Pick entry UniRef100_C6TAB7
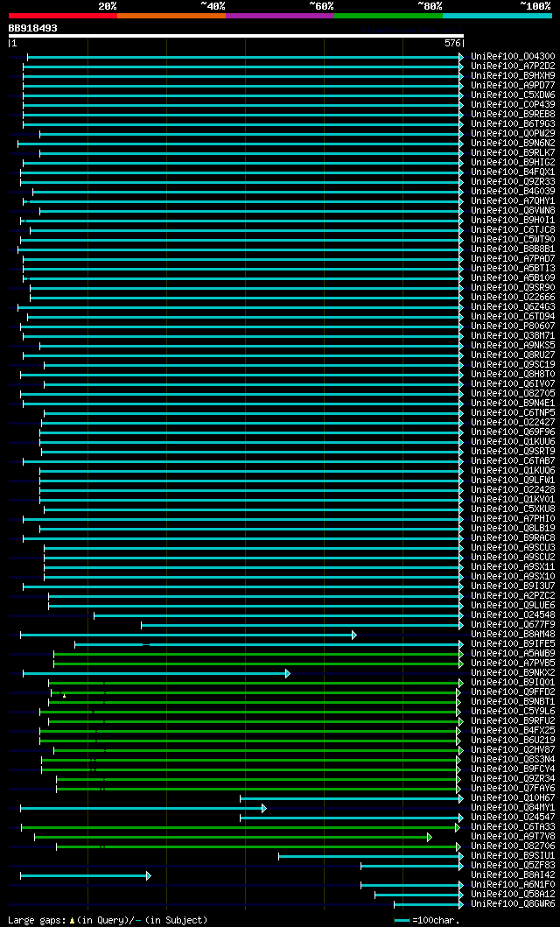 (513, 461)
